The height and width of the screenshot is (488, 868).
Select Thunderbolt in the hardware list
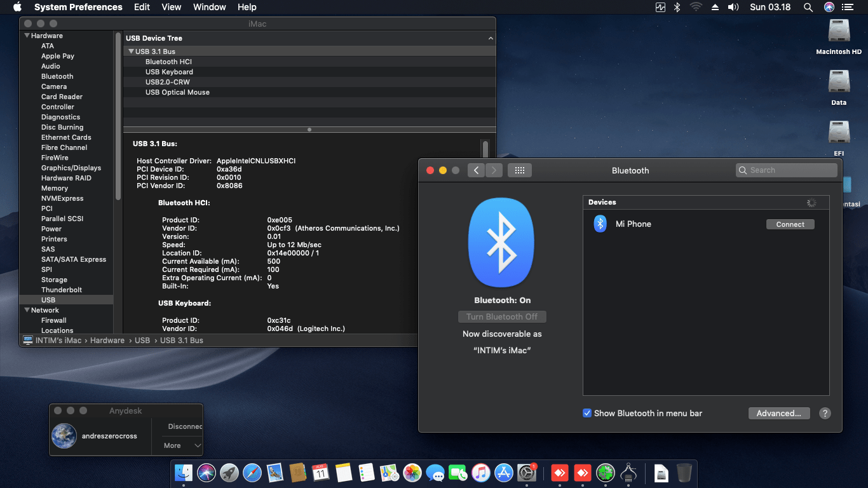pyautogui.click(x=62, y=290)
